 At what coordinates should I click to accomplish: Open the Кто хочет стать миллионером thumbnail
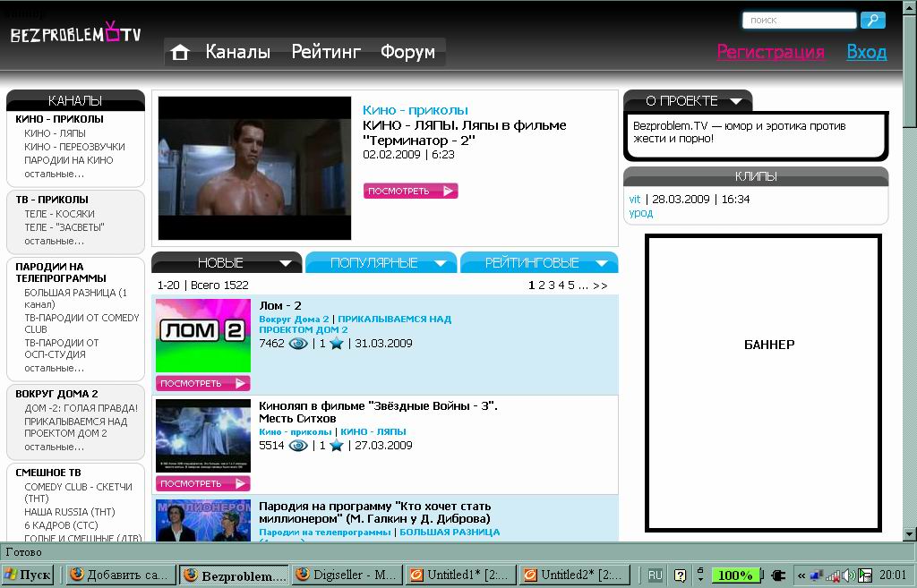(203, 520)
